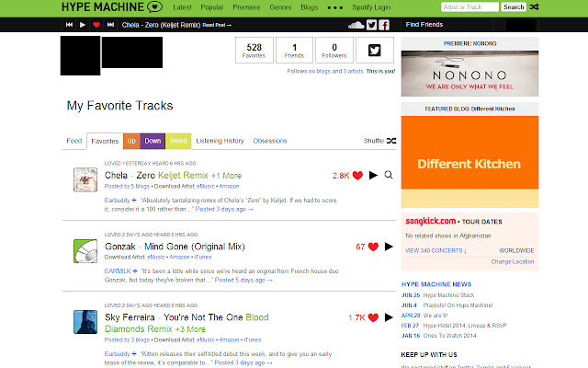
Task: Open 'Ones To Watch 2014' news item
Action: [449, 336]
